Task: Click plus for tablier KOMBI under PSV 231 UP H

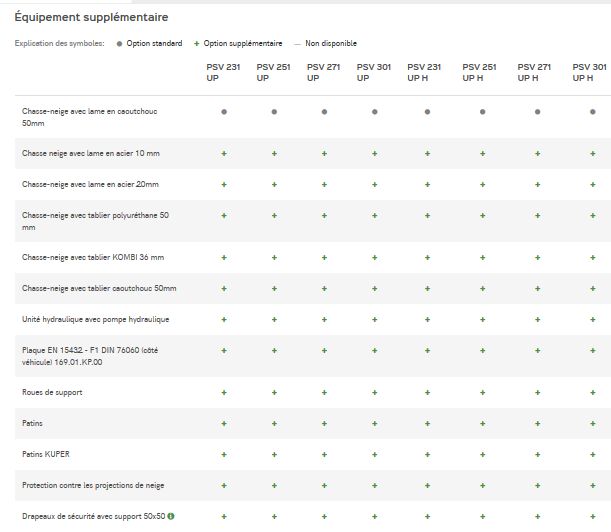Action: click(427, 257)
